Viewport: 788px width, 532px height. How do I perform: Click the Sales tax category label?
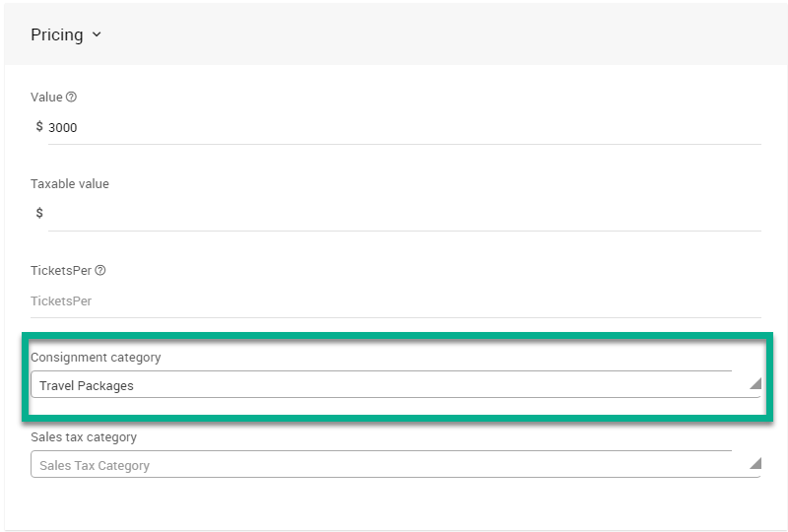pyautogui.click(x=84, y=436)
